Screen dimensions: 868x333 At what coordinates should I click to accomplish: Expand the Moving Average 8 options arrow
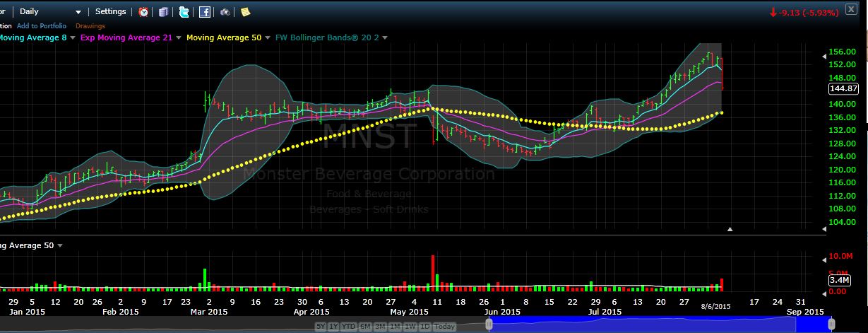(x=73, y=37)
